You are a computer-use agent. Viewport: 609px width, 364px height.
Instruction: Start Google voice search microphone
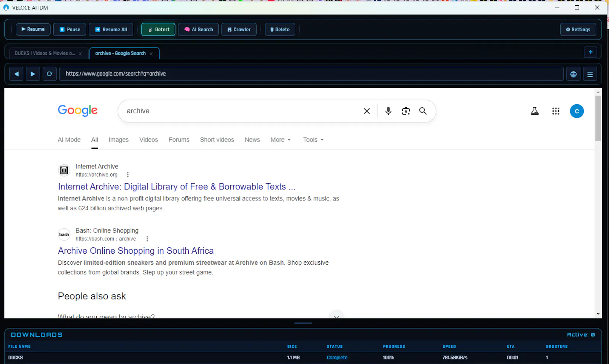coord(388,111)
